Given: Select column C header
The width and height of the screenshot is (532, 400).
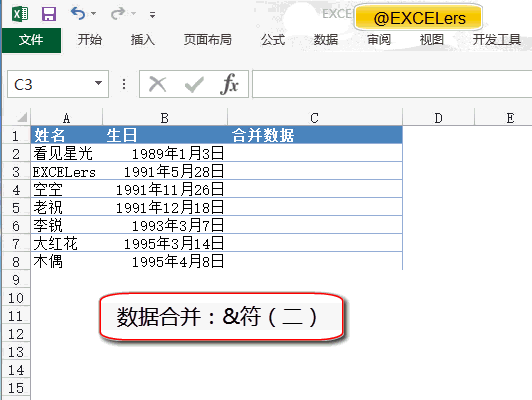Looking at the screenshot, I should point(315,118).
